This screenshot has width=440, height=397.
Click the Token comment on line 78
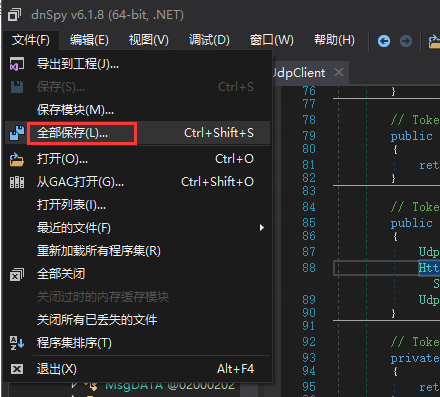[415, 120]
